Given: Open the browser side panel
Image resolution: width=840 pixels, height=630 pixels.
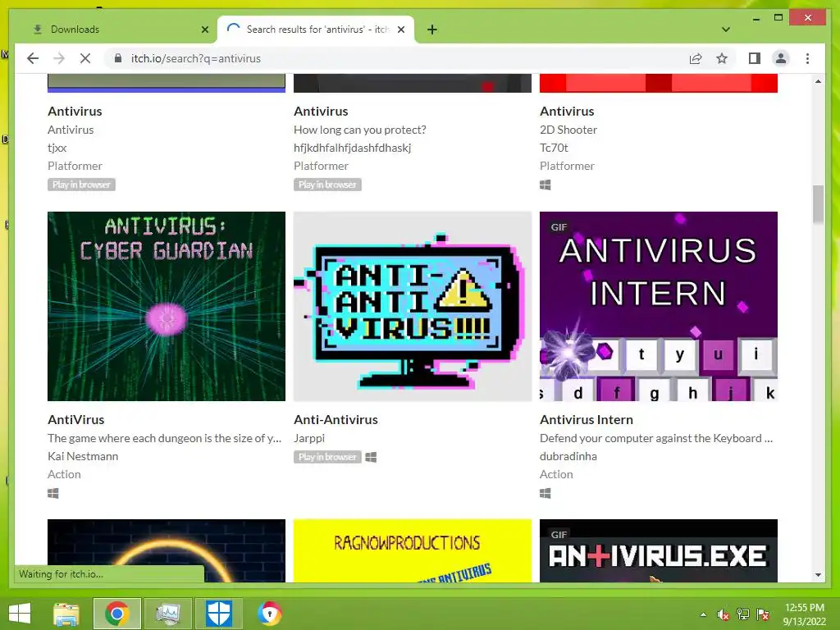Looking at the screenshot, I should tap(755, 58).
